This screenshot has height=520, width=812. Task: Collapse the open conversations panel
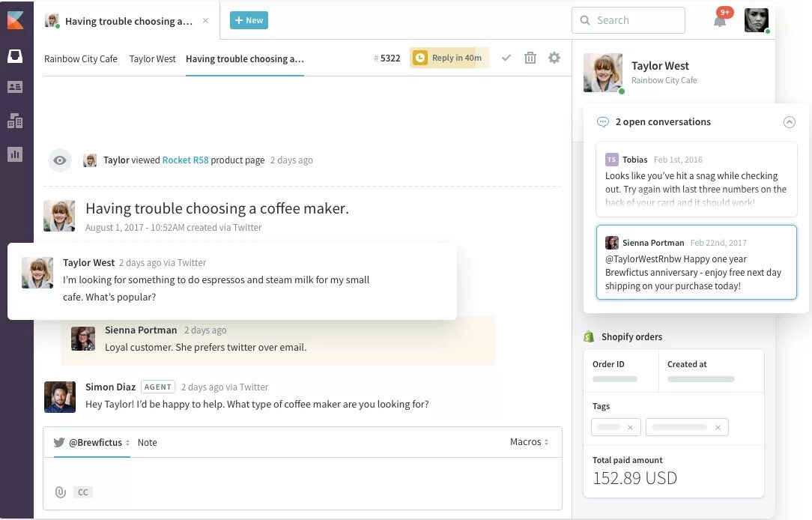click(x=790, y=122)
